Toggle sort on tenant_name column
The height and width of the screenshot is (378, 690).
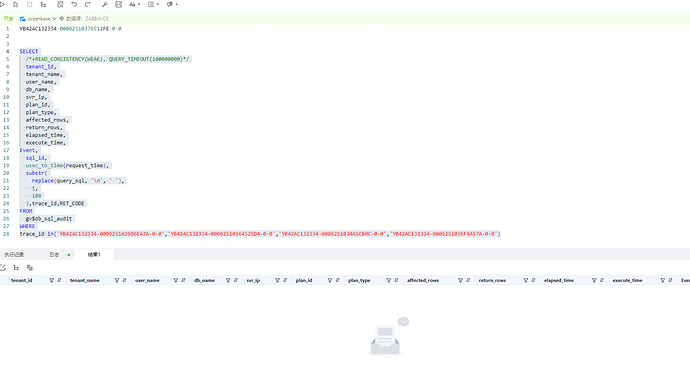pos(125,280)
